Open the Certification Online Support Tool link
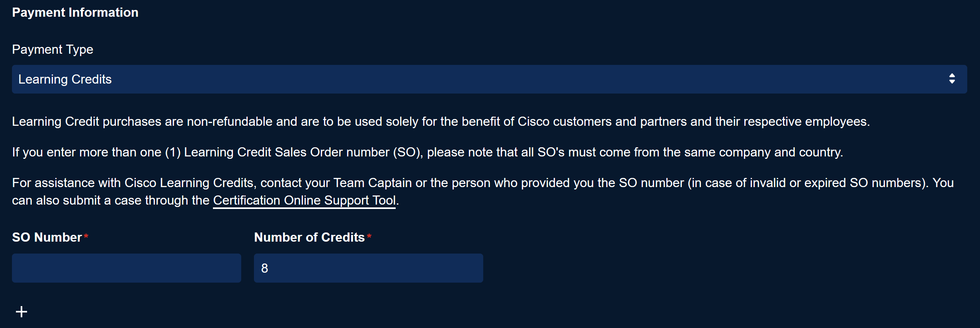This screenshot has height=328, width=980. click(304, 200)
